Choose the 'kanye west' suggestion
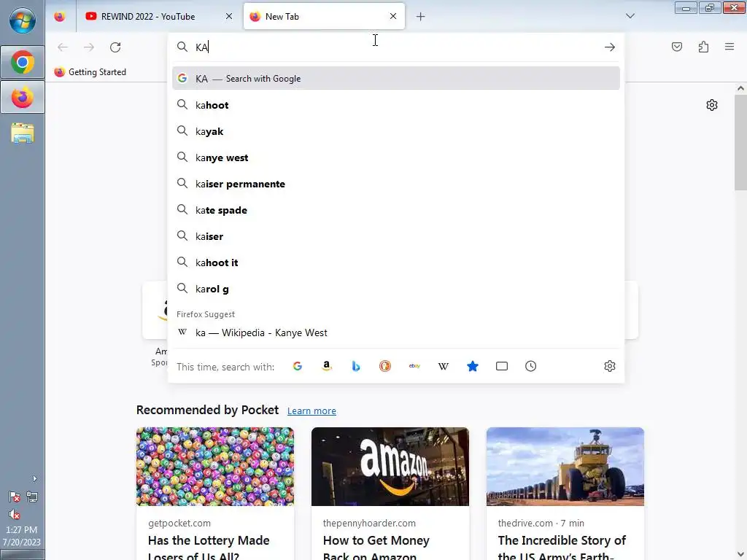 pos(396,157)
